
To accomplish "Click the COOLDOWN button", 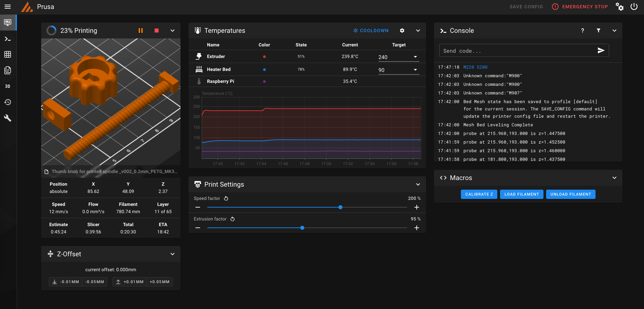I will coord(371,31).
